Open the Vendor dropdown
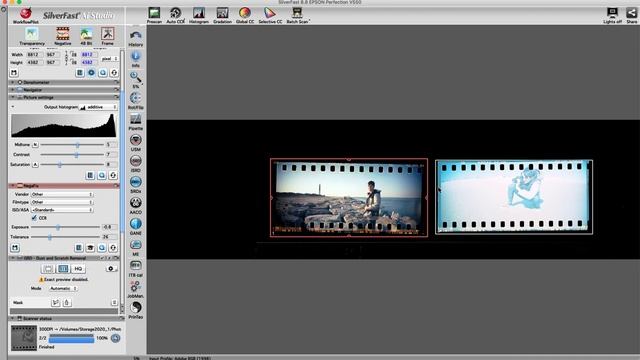Screen dimensions: 640x360 [x=62, y=194]
